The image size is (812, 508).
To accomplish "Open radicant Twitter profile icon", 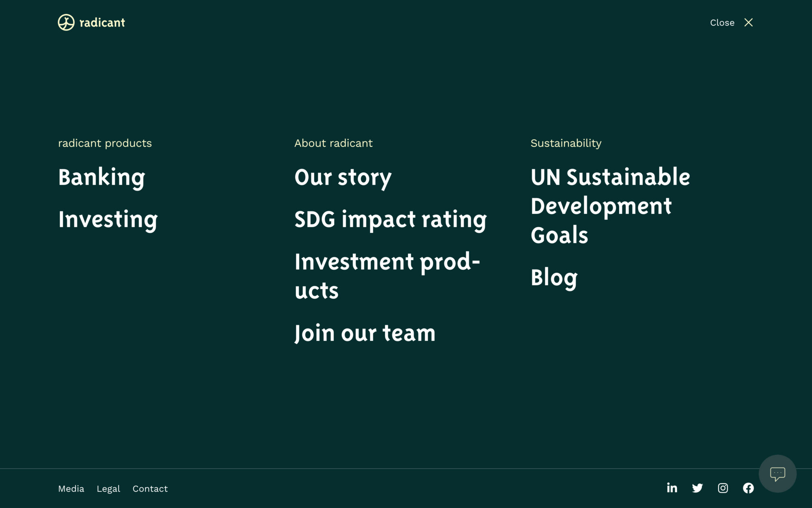I will [x=697, y=488].
